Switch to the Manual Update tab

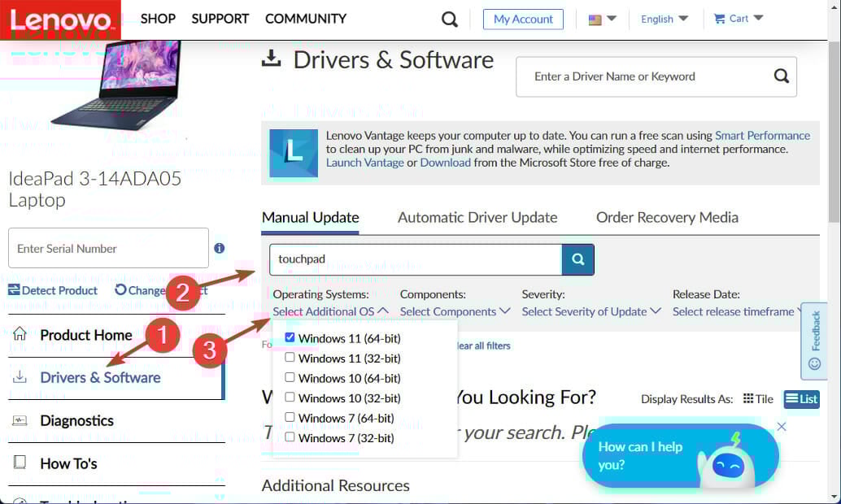point(310,218)
